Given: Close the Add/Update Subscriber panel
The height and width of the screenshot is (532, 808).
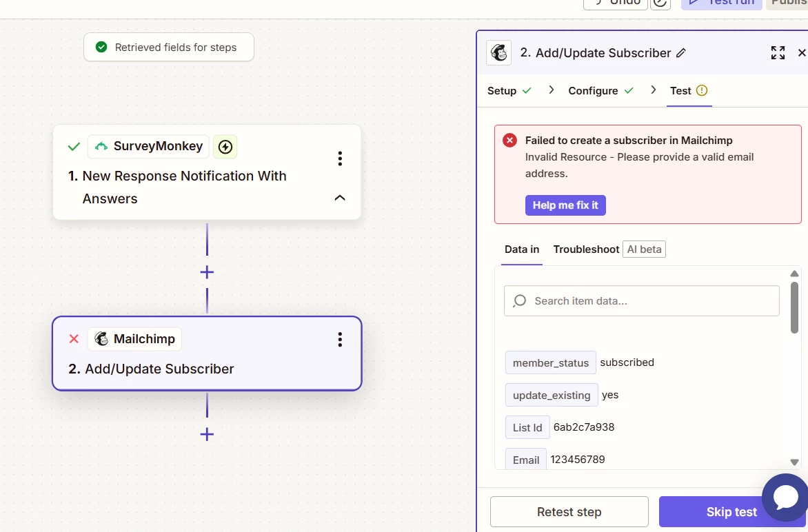Looking at the screenshot, I should (x=801, y=52).
